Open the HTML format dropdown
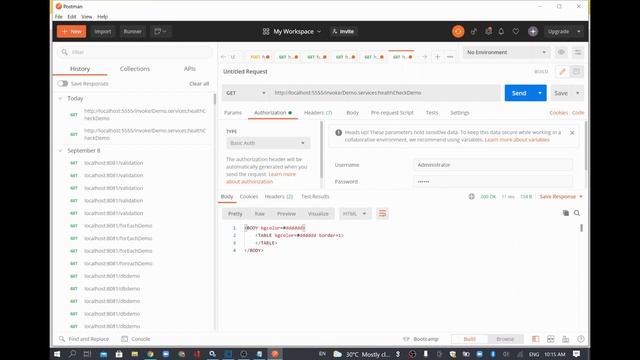 pyautogui.click(x=355, y=213)
